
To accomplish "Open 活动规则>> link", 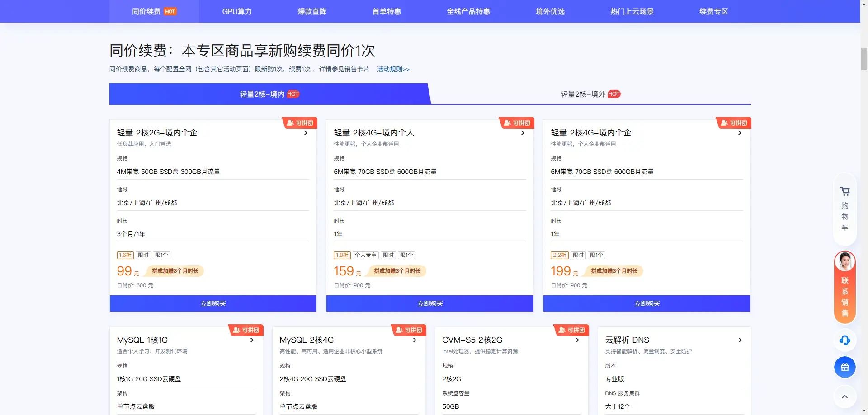I will tap(393, 69).
